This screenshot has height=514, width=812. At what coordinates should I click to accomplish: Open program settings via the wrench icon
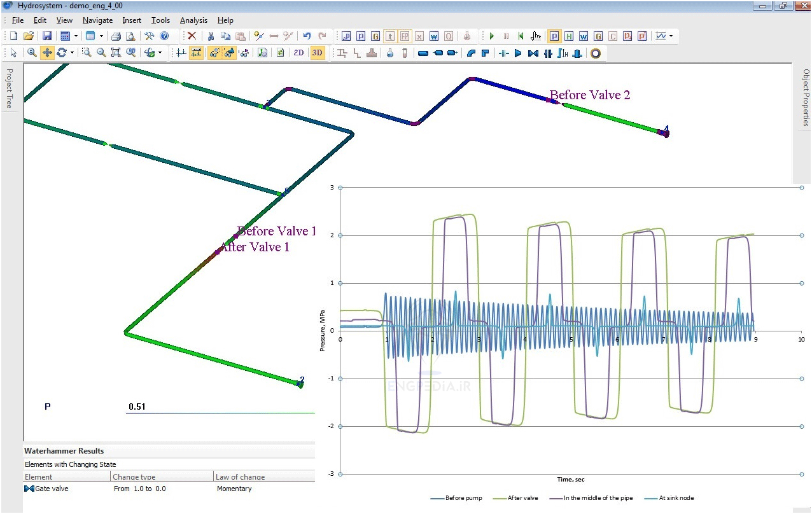click(x=150, y=36)
